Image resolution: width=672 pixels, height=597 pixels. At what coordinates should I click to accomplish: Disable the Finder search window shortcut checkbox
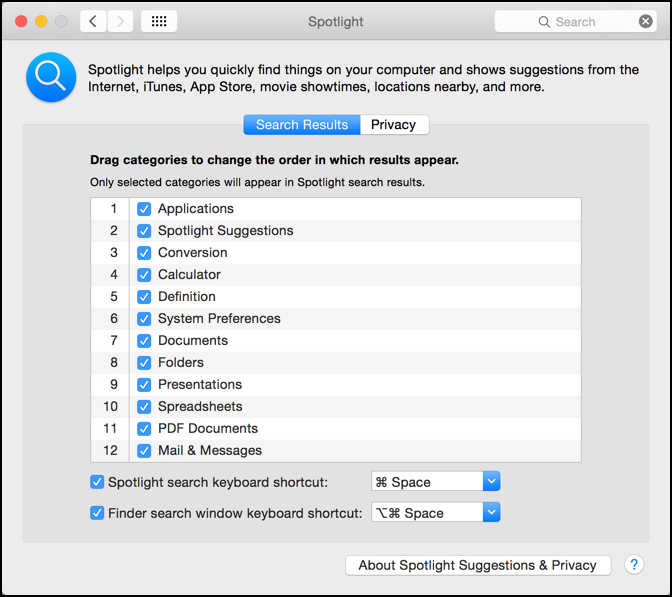pos(97,513)
